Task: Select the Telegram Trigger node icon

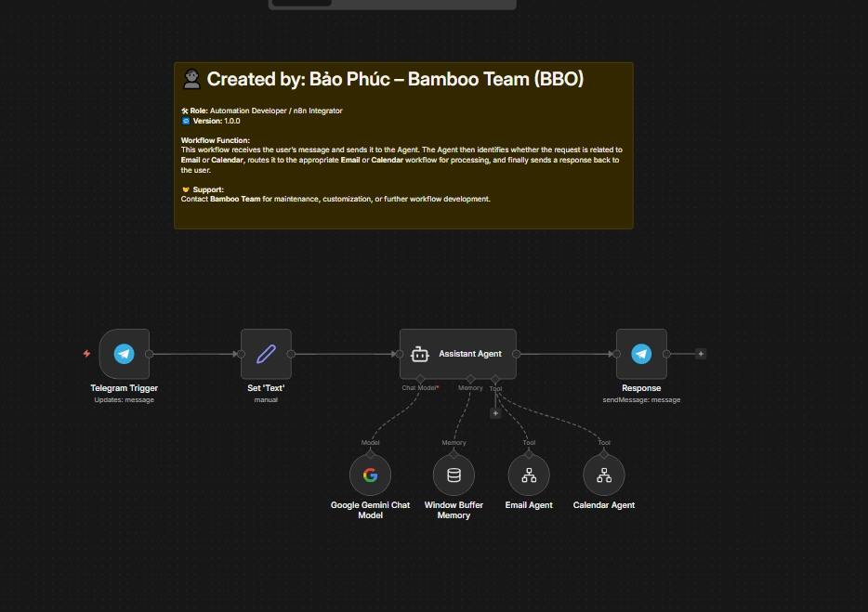Action: (x=124, y=354)
